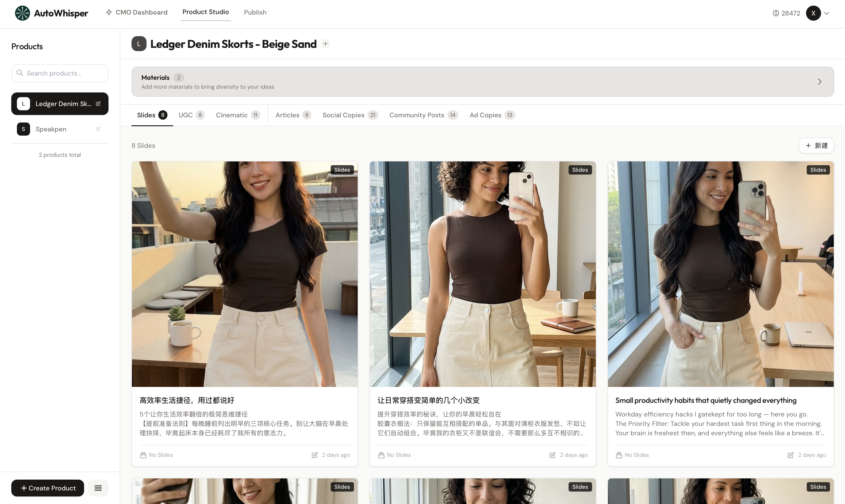Open the account dropdown chevron

point(827,13)
